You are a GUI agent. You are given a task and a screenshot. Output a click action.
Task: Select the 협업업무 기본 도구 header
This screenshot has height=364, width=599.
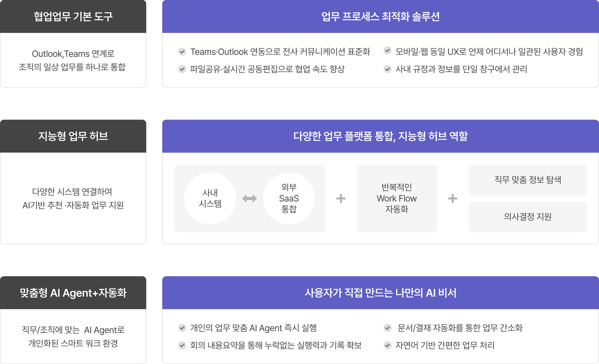click(73, 16)
